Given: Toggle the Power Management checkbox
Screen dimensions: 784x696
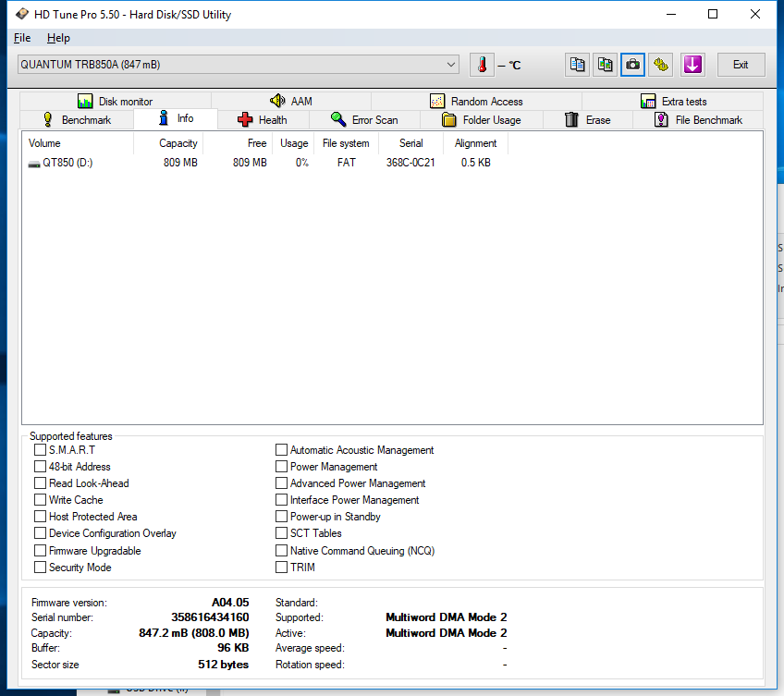Looking at the screenshot, I should 281,466.
